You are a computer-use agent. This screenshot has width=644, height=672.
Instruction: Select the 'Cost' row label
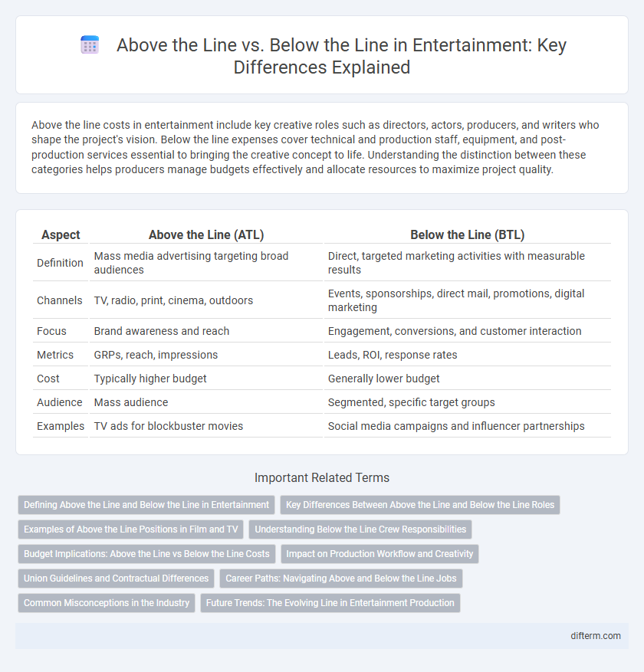pos(48,379)
